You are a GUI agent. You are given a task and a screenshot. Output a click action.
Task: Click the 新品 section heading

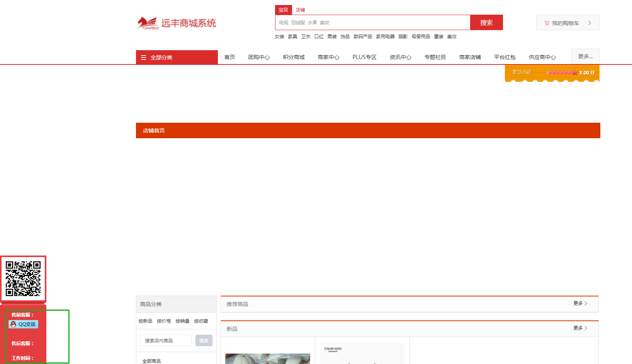[232, 329]
